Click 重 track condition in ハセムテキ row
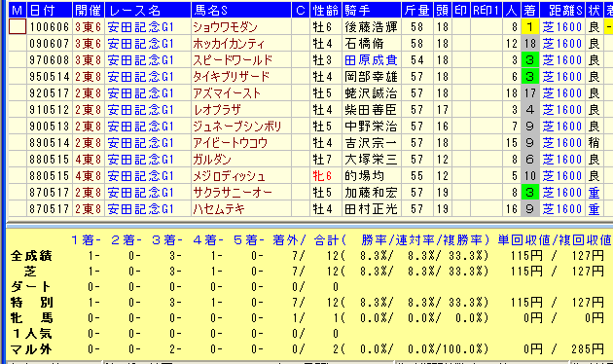This screenshot has width=613, height=364. 595,209
